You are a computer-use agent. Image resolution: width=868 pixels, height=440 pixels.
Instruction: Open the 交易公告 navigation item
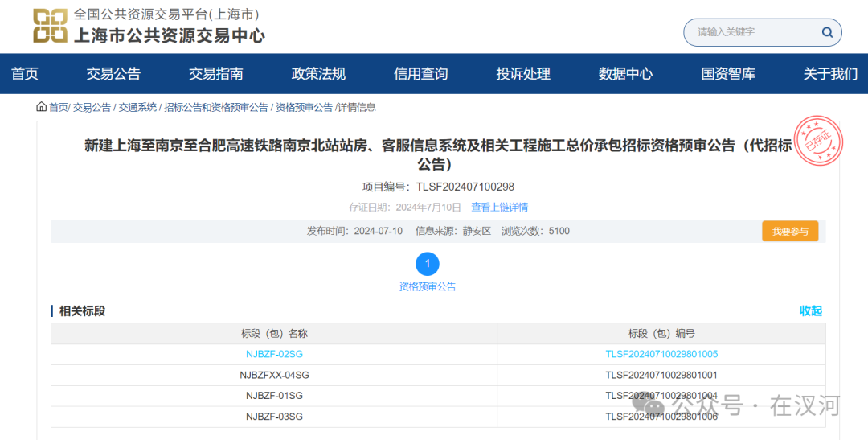113,74
